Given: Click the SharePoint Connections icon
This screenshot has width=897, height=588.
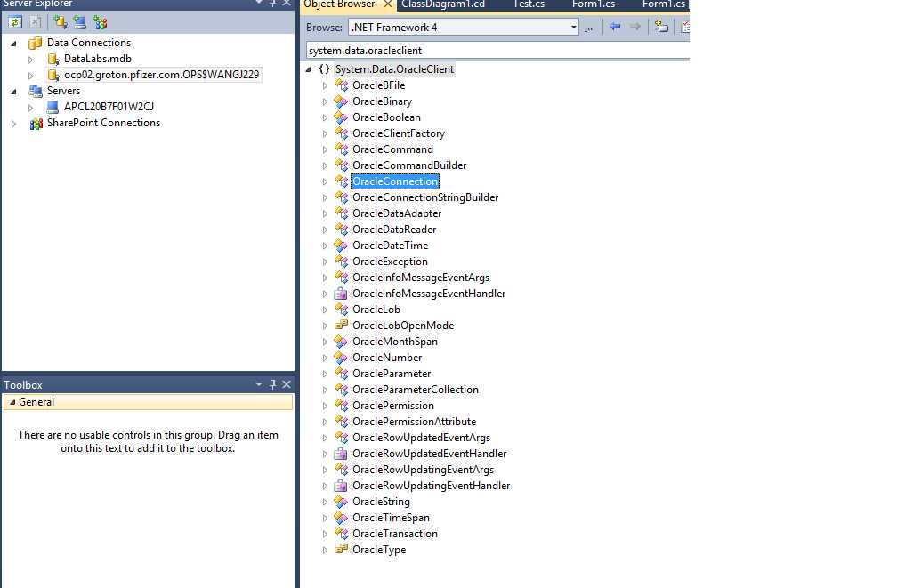Looking at the screenshot, I should point(36,123).
